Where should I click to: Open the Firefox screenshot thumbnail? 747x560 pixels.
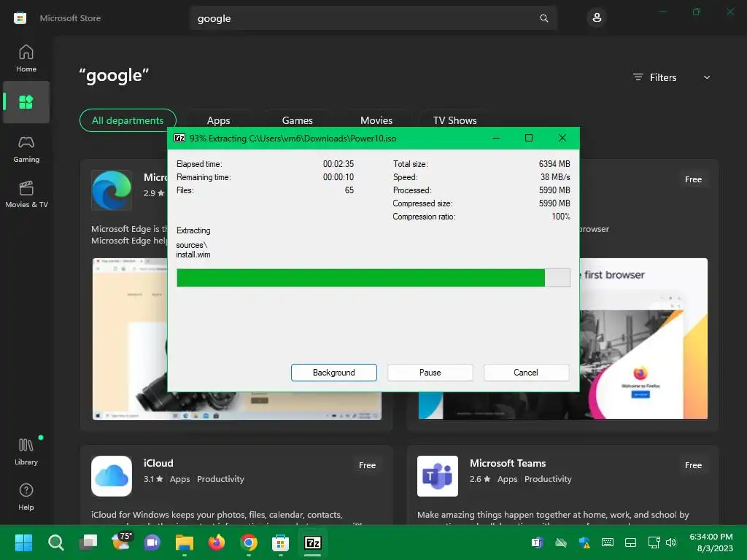pos(643,338)
